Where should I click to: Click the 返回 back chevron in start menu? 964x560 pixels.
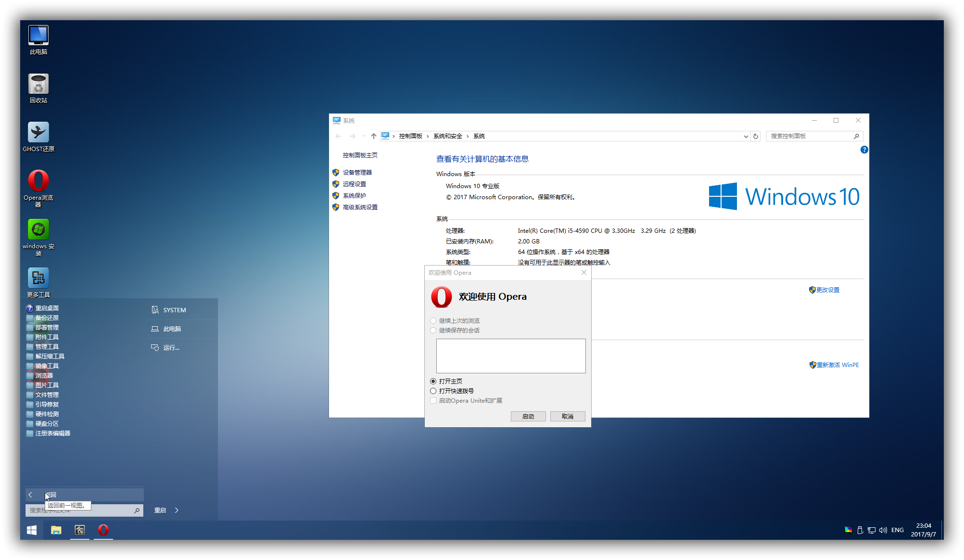(x=30, y=495)
